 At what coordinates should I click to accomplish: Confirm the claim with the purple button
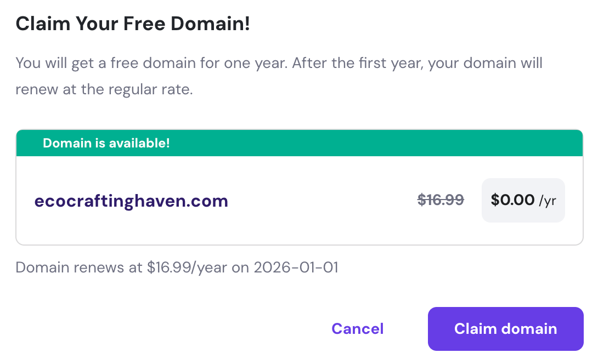coord(505,328)
